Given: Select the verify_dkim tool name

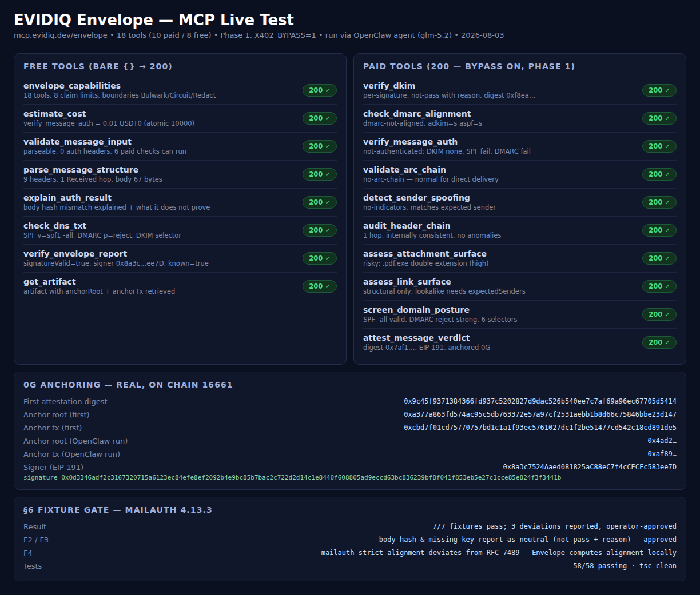Looking at the screenshot, I should pyautogui.click(x=389, y=86).
